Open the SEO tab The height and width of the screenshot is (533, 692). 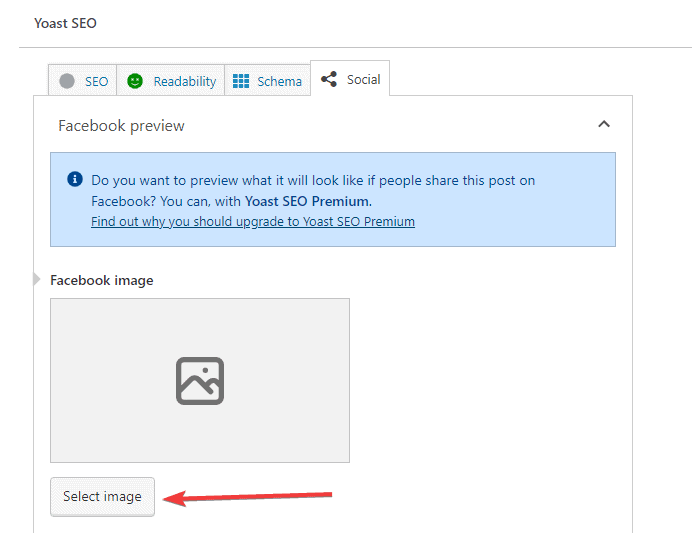[x=83, y=80]
